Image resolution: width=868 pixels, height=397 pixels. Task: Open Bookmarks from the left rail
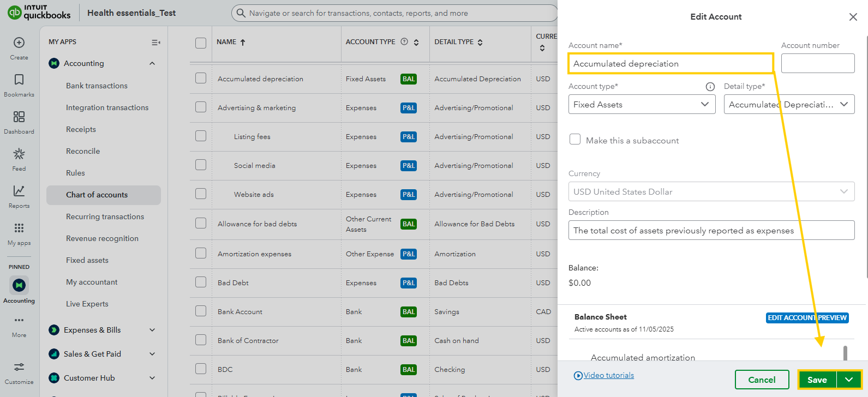[19, 80]
